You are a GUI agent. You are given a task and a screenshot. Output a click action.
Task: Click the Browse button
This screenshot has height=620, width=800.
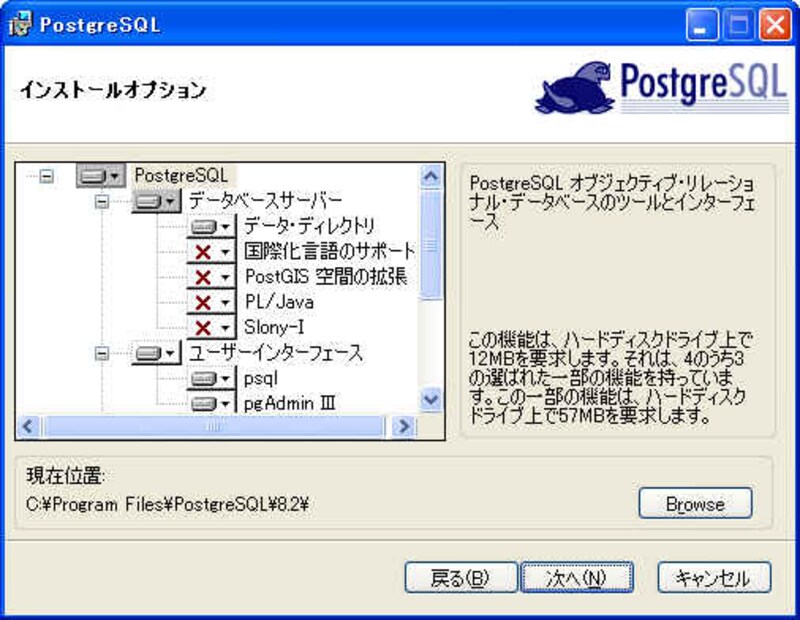[695, 504]
